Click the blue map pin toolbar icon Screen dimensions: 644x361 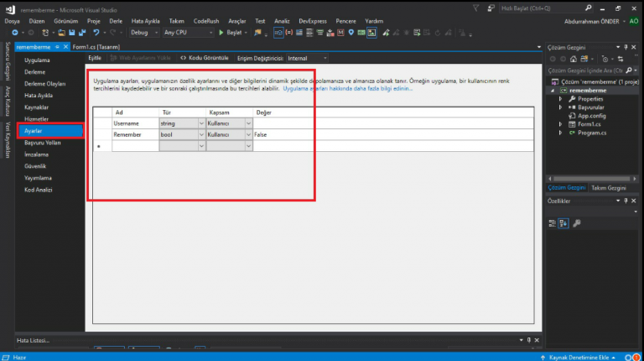point(351,33)
